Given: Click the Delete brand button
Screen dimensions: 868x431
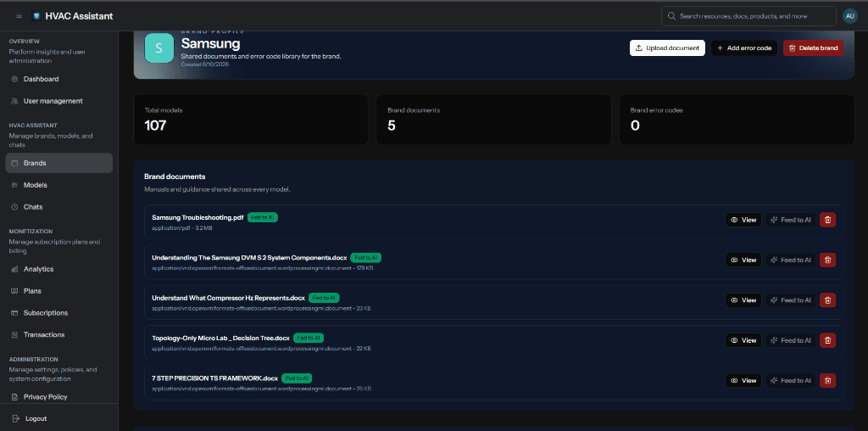Looking at the screenshot, I should pyautogui.click(x=813, y=48).
